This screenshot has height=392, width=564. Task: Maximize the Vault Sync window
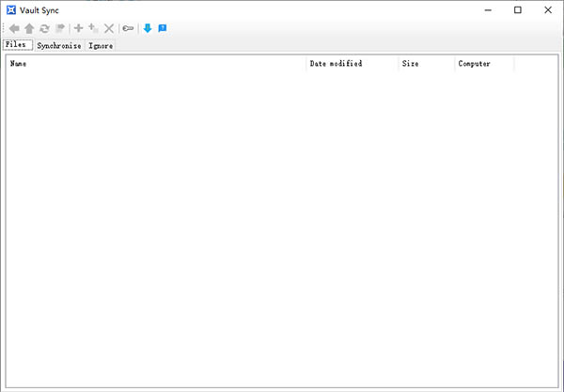518,10
